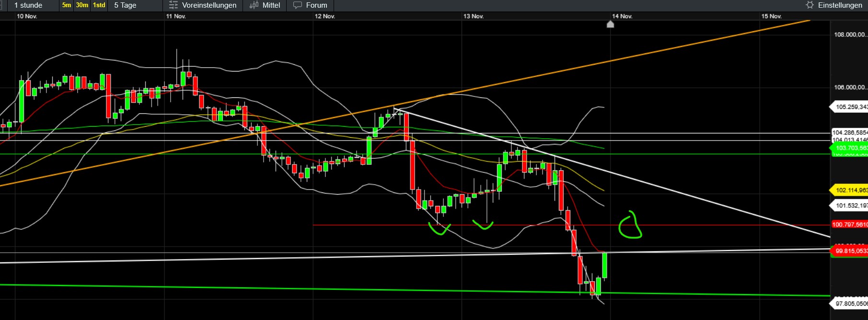Click the Forum speech bubble icon
868x320 pixels.
[298, 5]
